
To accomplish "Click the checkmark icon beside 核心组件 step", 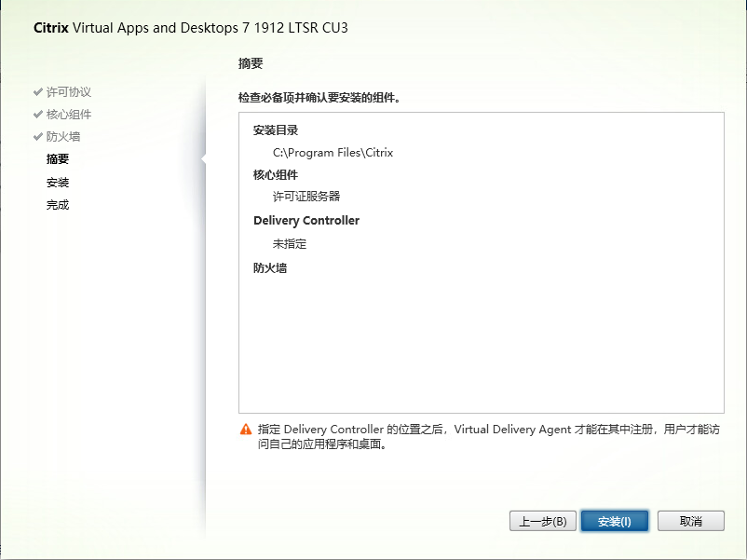I will pos(37,115).
